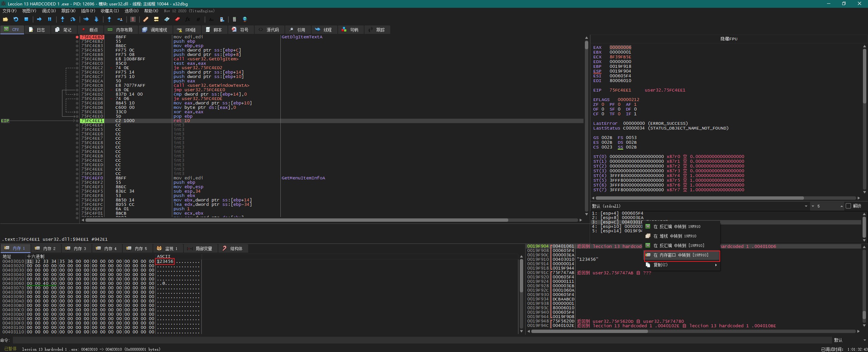Click the step into icon
Viewport: 868px width, 352px height.
[62, 19]
